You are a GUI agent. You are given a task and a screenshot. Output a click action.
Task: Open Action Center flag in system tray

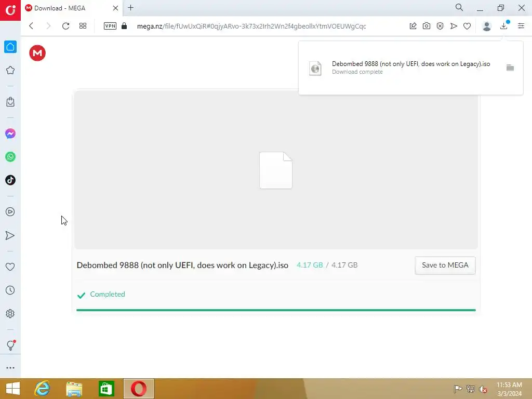pos(458,389)
